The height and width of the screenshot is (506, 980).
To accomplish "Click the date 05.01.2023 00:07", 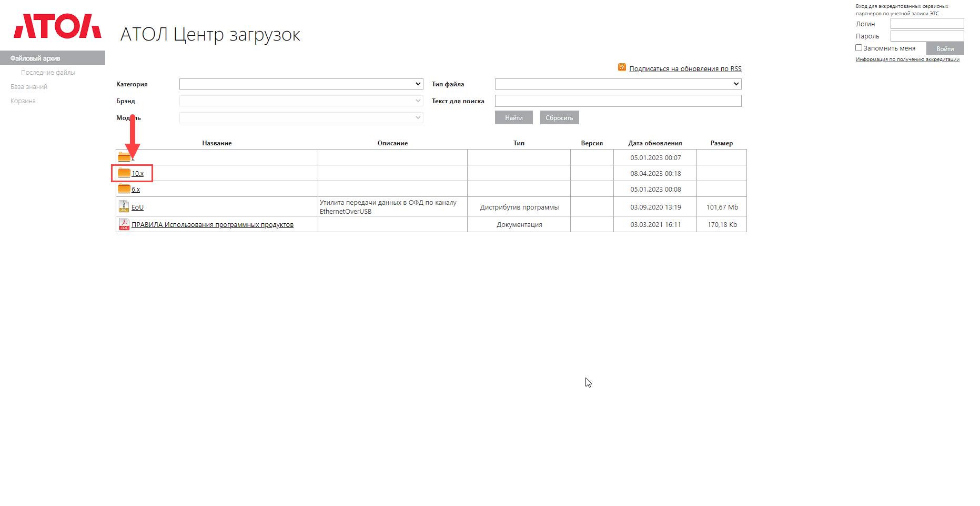I will 655,157.
